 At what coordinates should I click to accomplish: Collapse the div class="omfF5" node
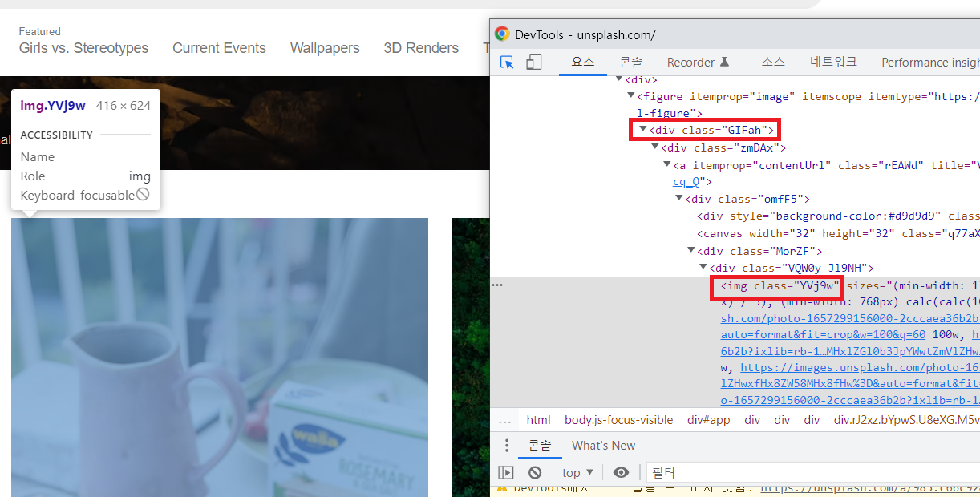click(678, 199)
